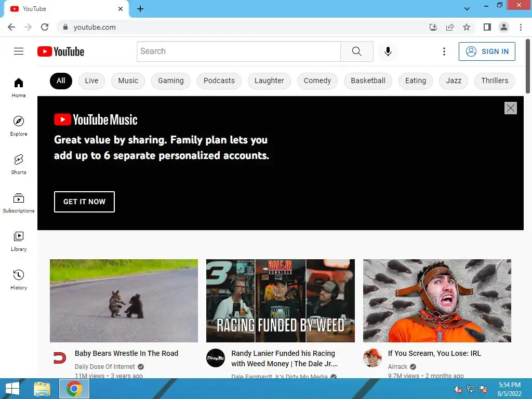
Task: Select the All filter chip
Action: tap(61, 81)
